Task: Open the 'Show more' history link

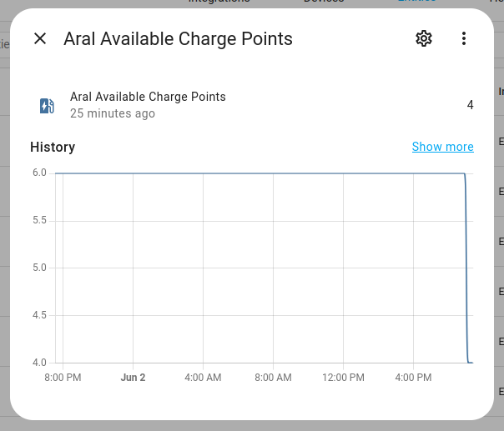Action: pyautogui.click(x=442, y=147)
